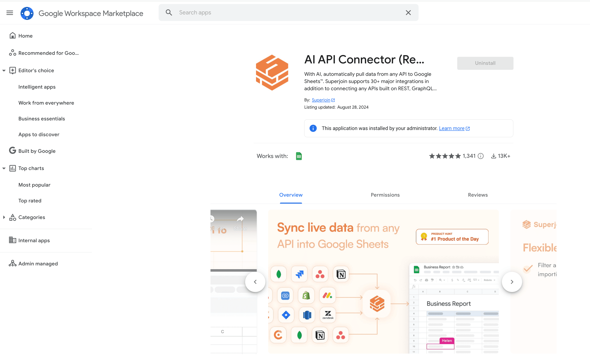
Task: Select the Reviews tab
Action: point(477,195)
